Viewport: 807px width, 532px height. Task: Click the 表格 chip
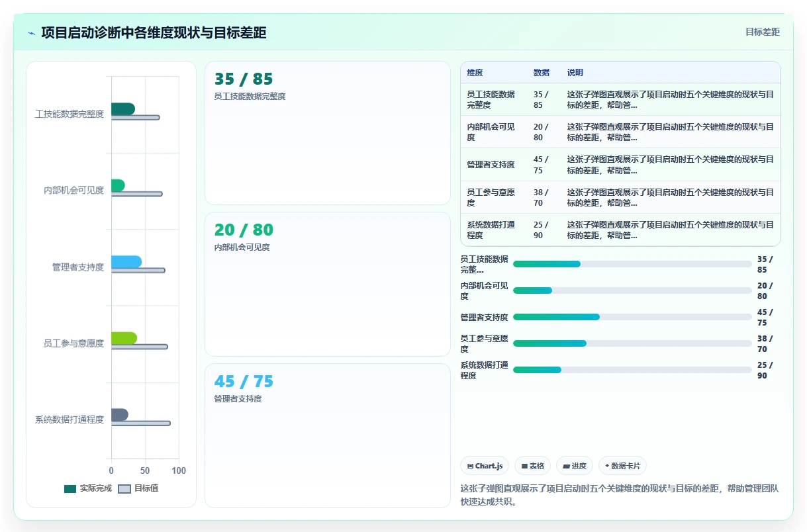532,466
